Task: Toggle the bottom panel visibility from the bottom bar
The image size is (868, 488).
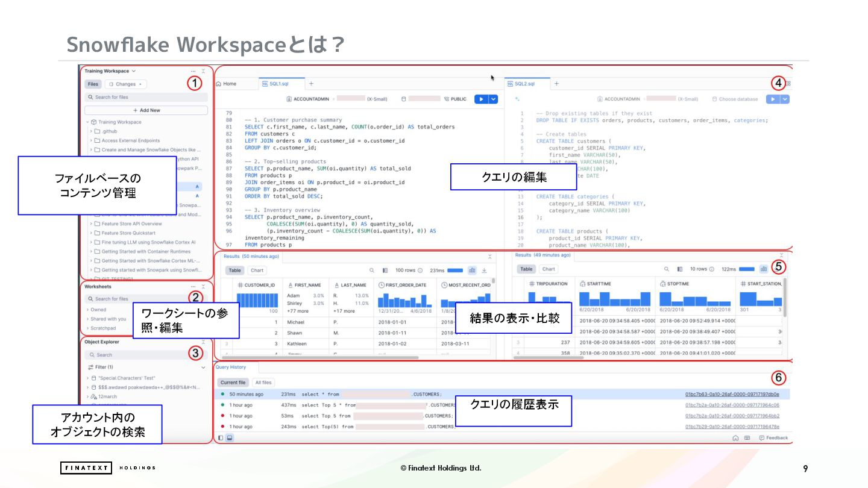Action: (230, 438)
